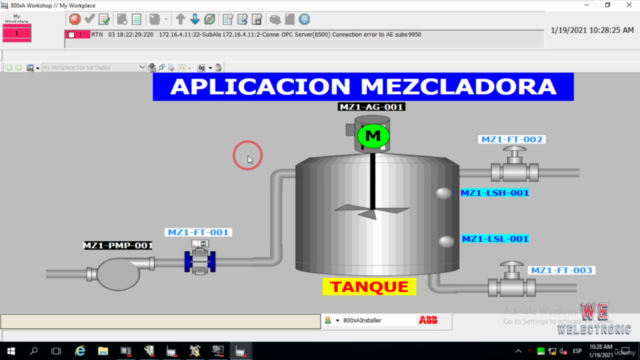640x360 pixels.
Task: Click the MZ1-PMP-001 label
Action: pyautogui.click(x=118, y=245)
